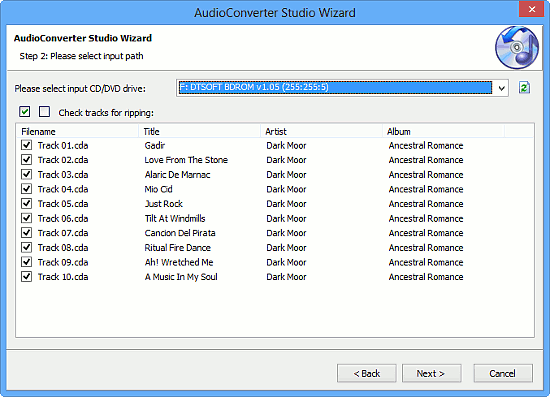Select the title Tilt At Windmills

point(175,218)
